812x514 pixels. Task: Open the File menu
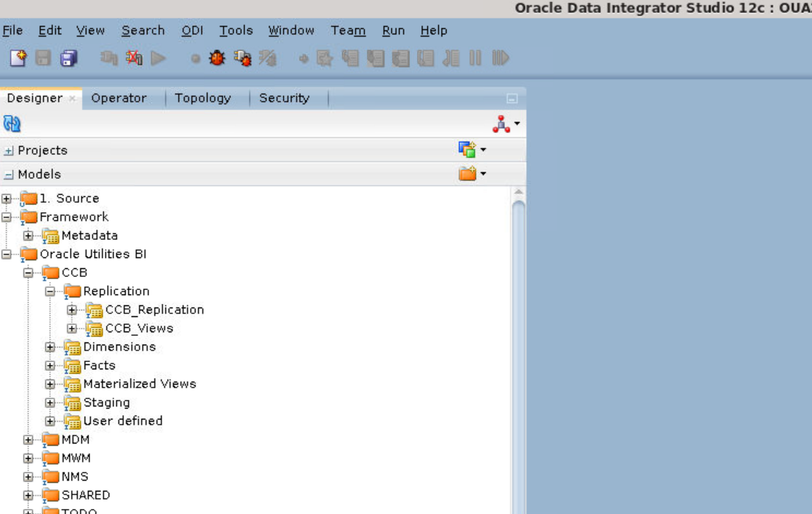12,31
